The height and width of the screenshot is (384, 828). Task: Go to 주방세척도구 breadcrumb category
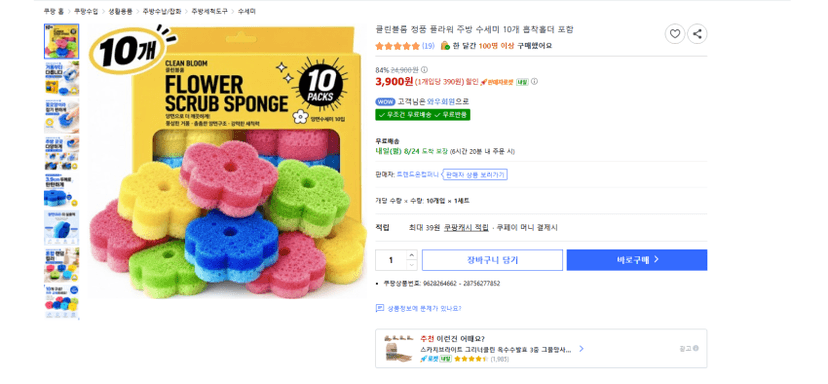pyautogui.click(x=209, y=11)
